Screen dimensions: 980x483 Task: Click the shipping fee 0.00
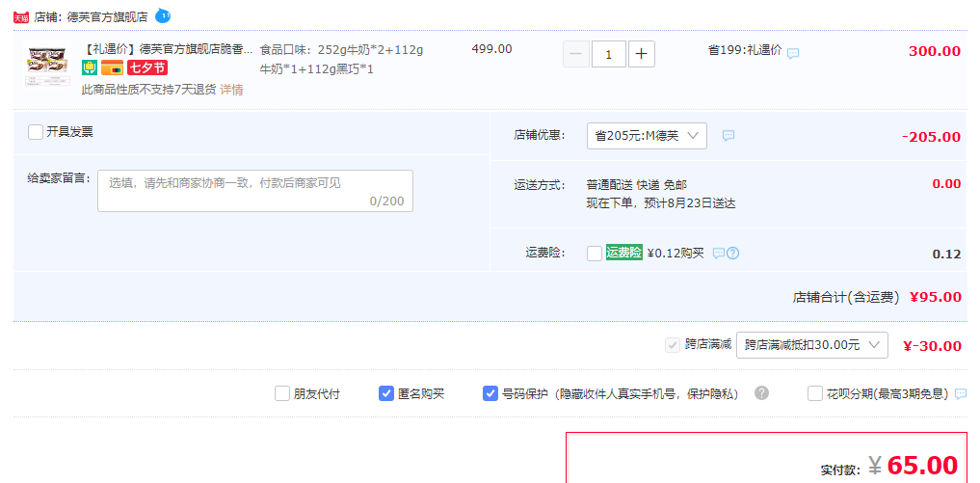(946, 184)
